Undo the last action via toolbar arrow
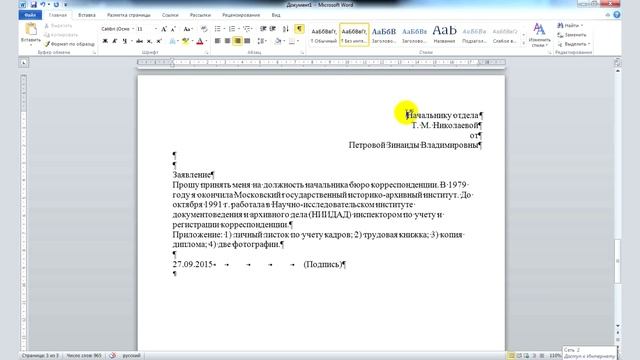The image size is (640, 360). pos(43,4)
